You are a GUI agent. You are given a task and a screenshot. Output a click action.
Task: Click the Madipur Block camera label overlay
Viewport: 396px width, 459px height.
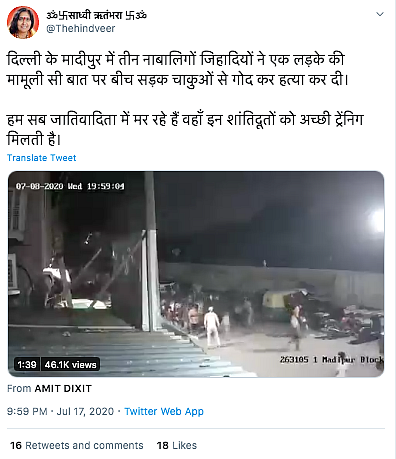click(x=331, y=360)
